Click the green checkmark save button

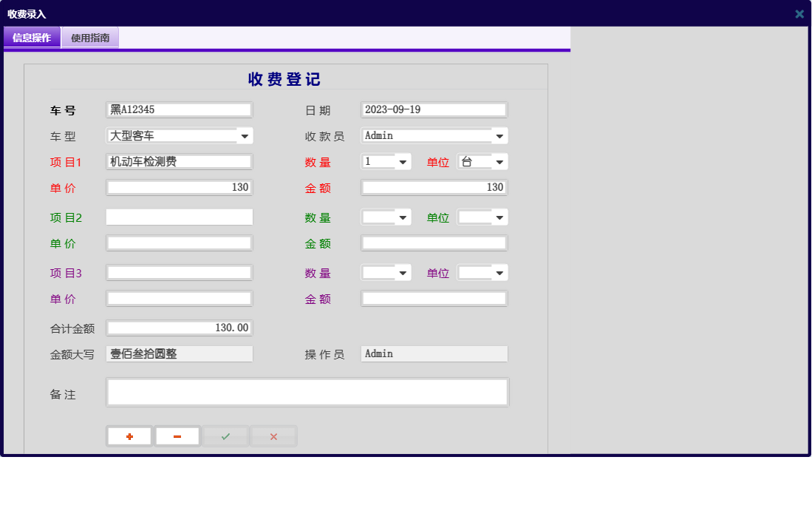(225, 436)
